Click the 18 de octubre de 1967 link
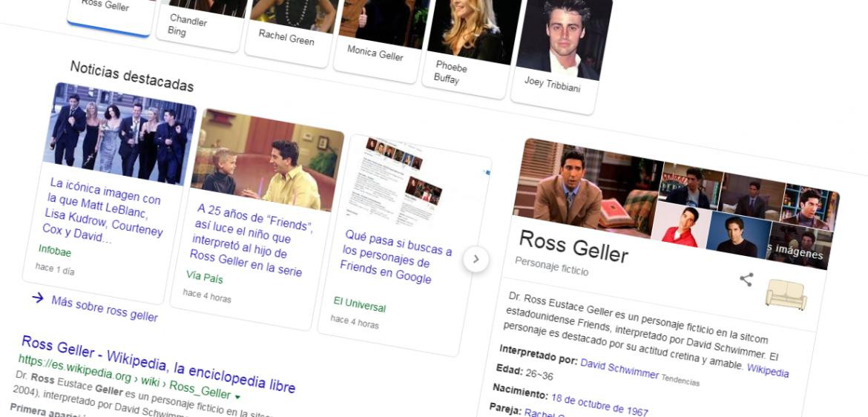The image size is (868, 417). pyautogui.click(x=599, y=404)
